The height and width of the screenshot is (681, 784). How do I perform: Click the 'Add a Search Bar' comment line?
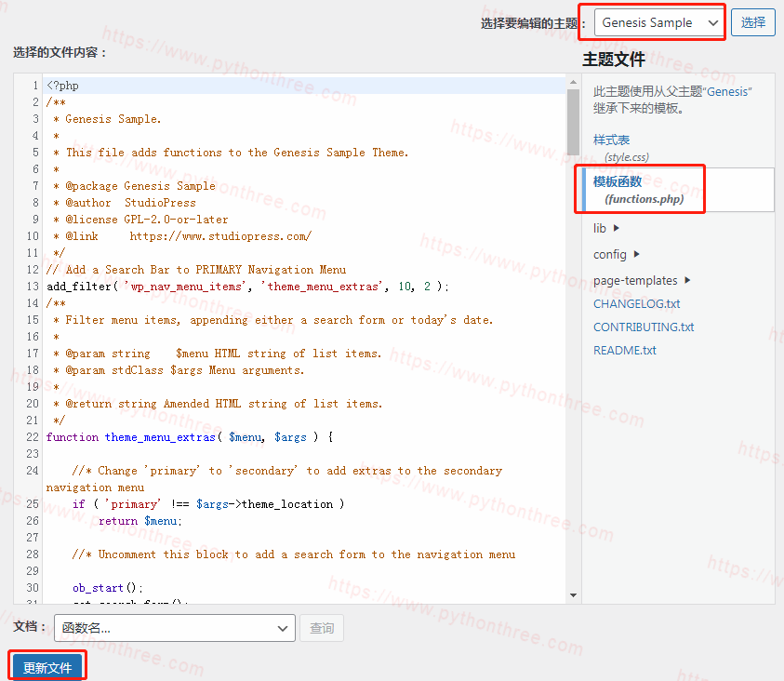point(196,270)
